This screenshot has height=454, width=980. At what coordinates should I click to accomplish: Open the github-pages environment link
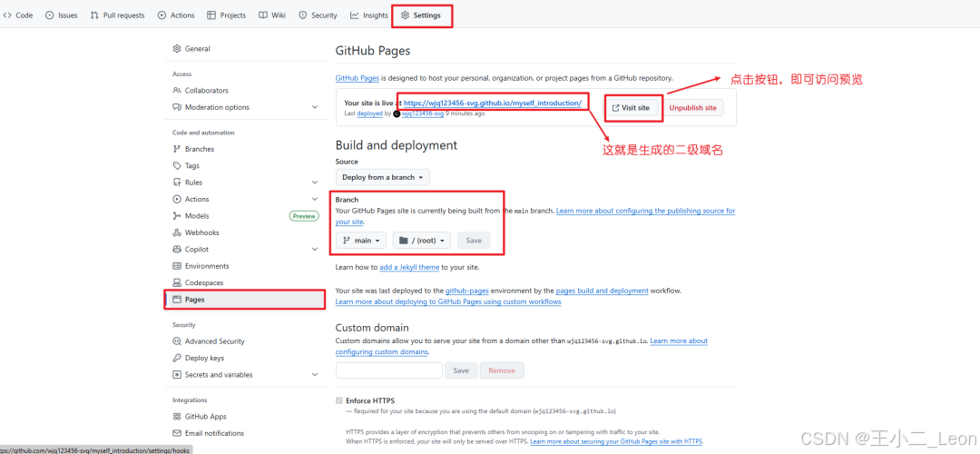pos(467,291)
